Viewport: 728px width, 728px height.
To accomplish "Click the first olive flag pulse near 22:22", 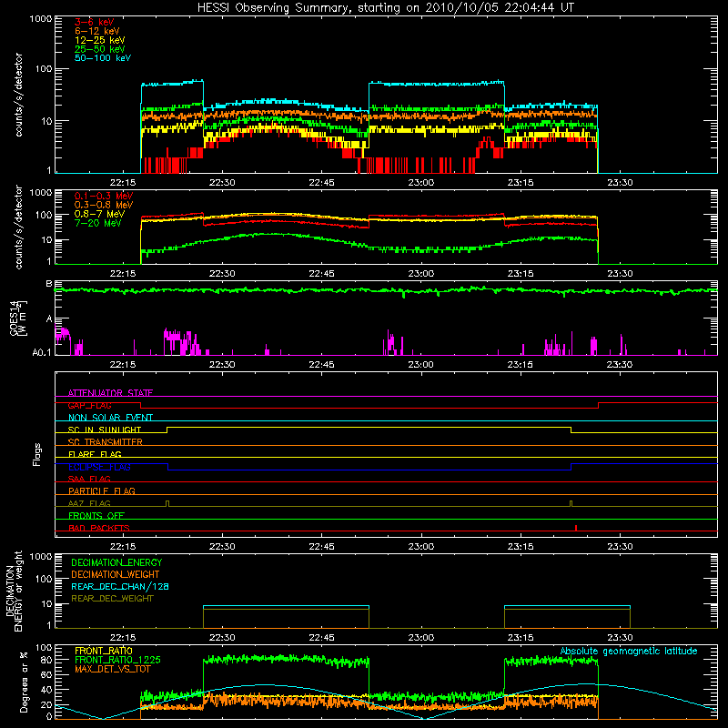I will (167, 504).
